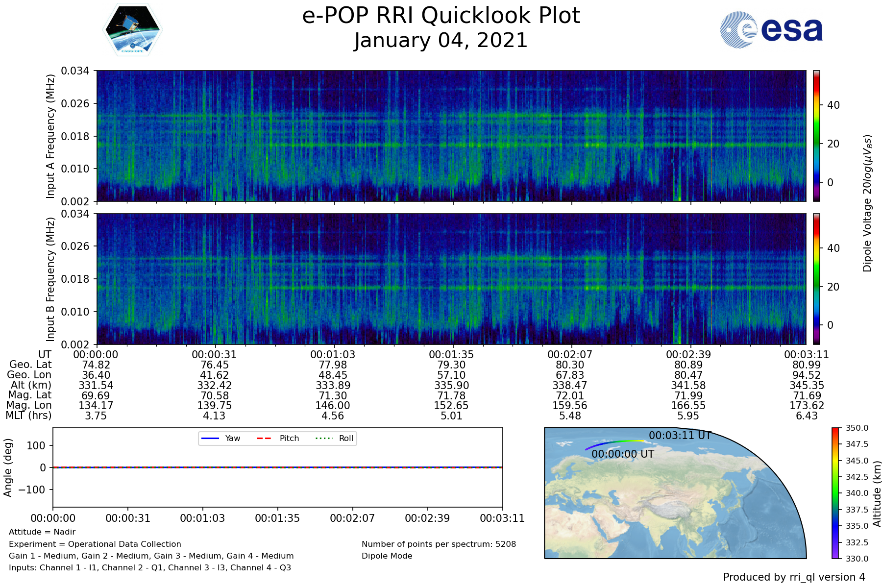Click the 00:02:07 tick on Angle plot axis

pos(352,518)
